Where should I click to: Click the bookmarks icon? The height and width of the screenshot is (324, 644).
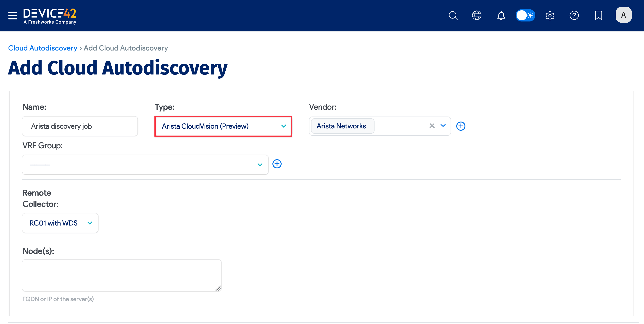click(598, 16)
